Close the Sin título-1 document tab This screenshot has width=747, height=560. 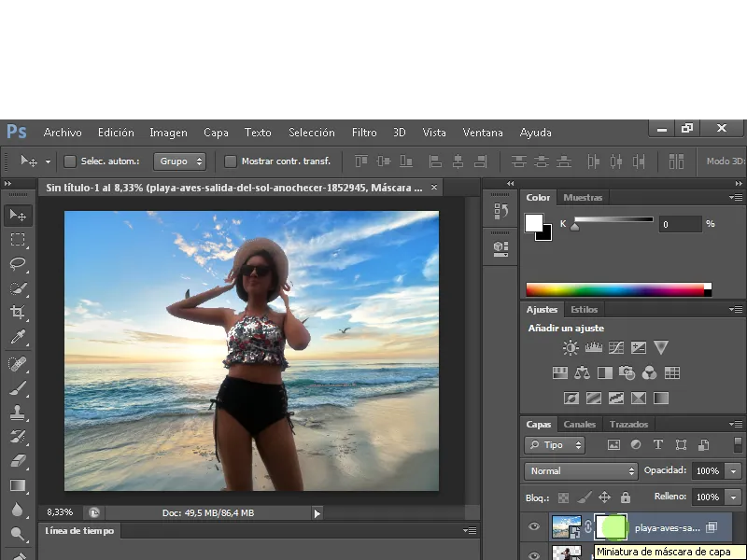pos(434,188)
